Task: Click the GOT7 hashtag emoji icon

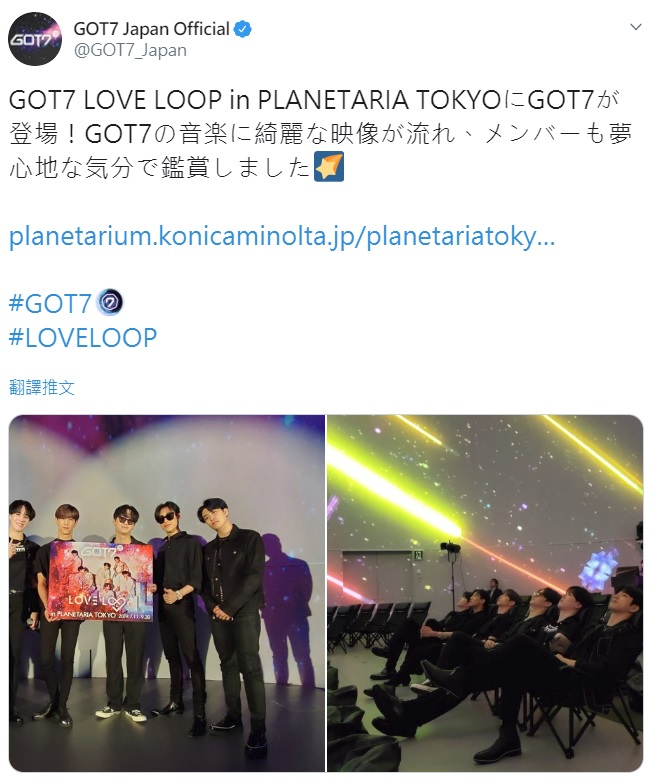Action: 111,302
